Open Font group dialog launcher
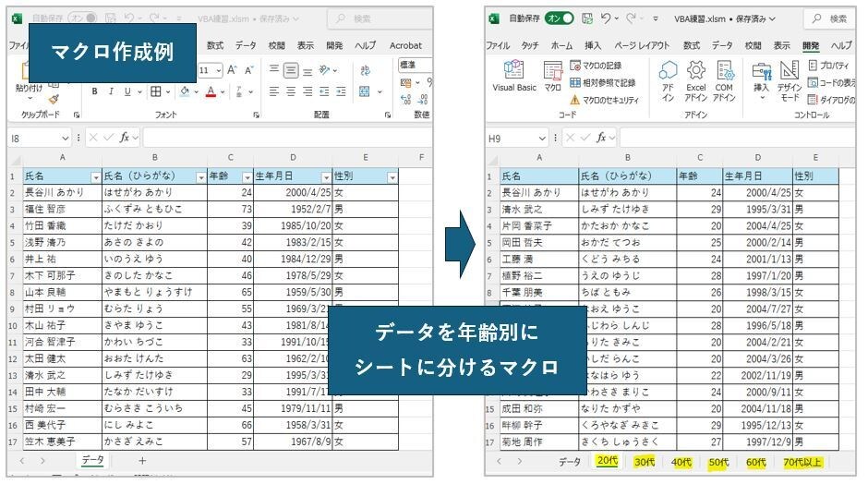The width and height of the screenshot is (868, 484). pyautogui.click(x=257, y=115)
